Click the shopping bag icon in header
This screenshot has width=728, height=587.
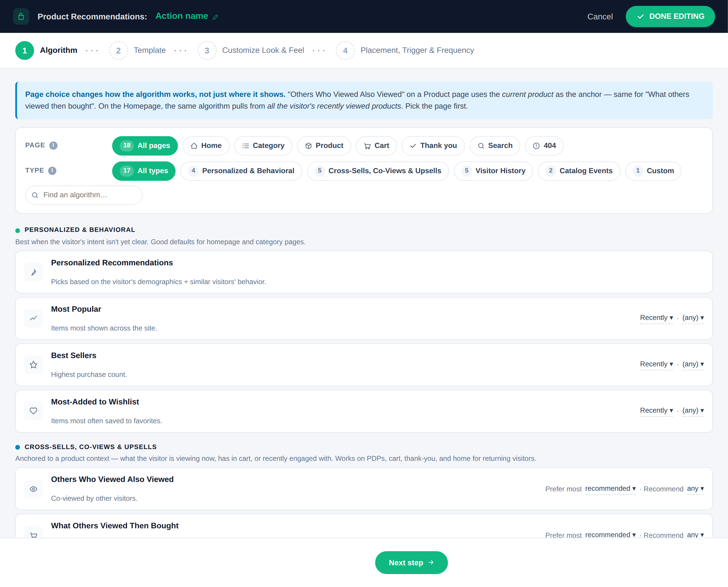click(x=21, y=16)
